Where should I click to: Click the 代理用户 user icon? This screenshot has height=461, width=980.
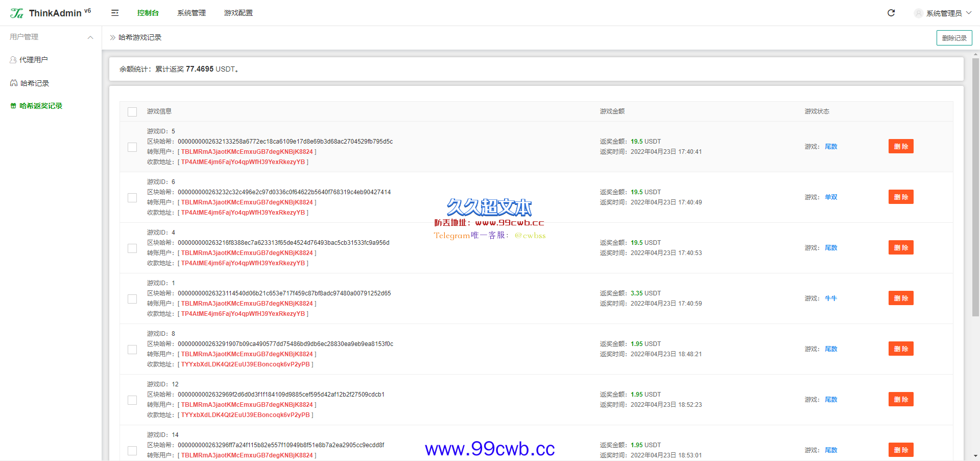tap(13, 60)
